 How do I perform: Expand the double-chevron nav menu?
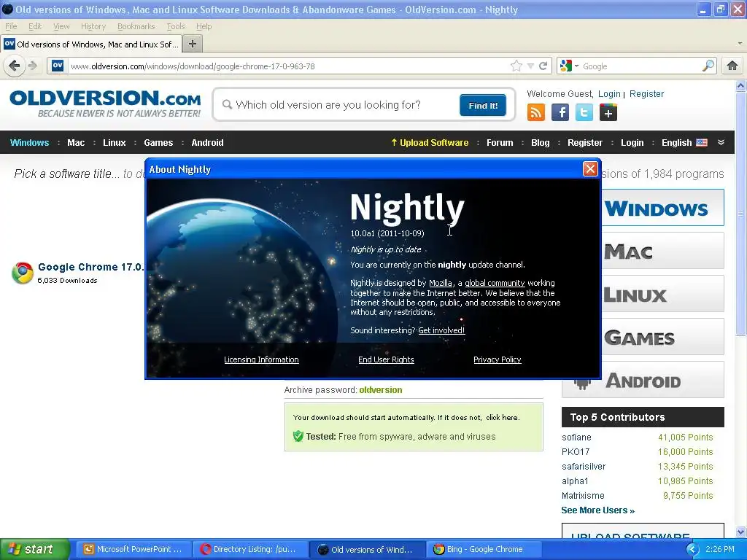(721, 142)
